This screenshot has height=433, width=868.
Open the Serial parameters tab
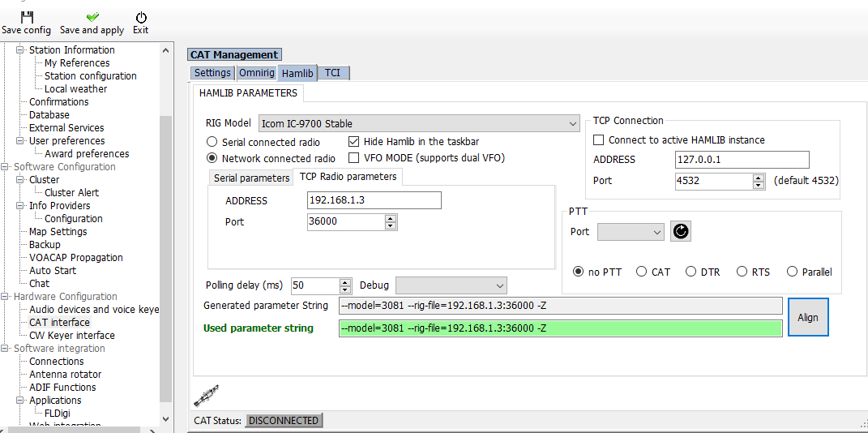pyautogui.click(x=251, y=178)
